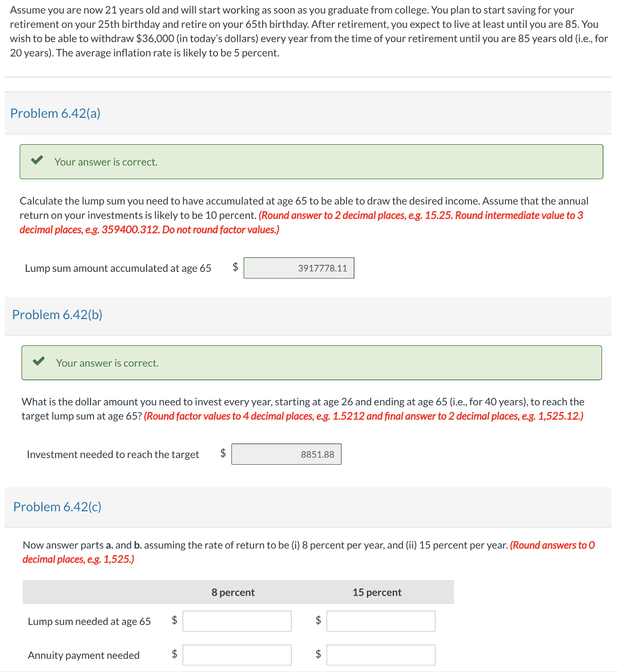This screenshot has height=672, width=619.
Task: Click the empty 8 percent lump sum input field
Action: click(x=237, y=621)
